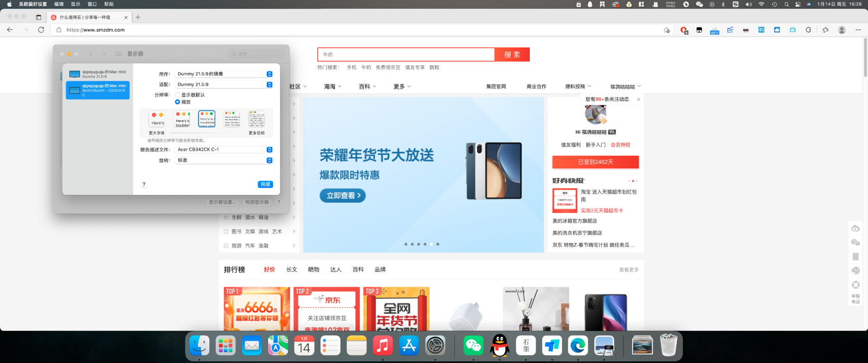Reload the smzdm.com page
Image resolution: width=868 pixels, height=363 pixels.
pos(41,30)
